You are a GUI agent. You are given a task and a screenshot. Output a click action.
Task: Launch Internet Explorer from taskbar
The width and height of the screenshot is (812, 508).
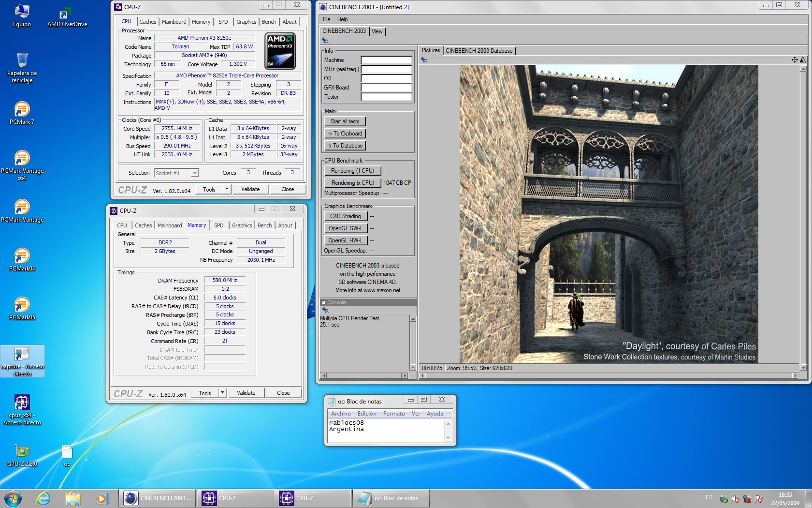[x=43, y=498]
